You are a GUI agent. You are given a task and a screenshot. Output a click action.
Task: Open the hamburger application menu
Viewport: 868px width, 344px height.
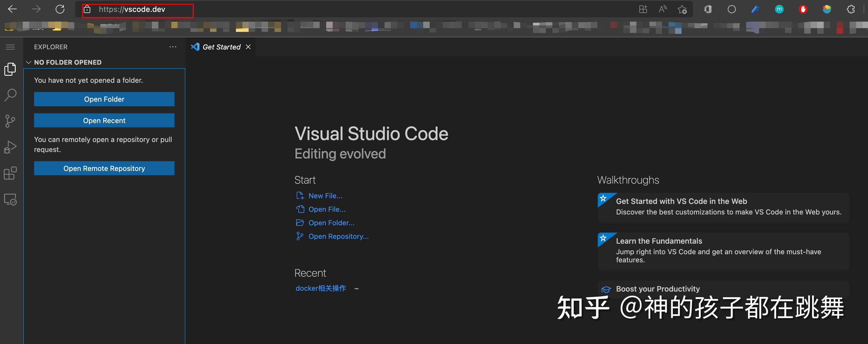[11, 47]
